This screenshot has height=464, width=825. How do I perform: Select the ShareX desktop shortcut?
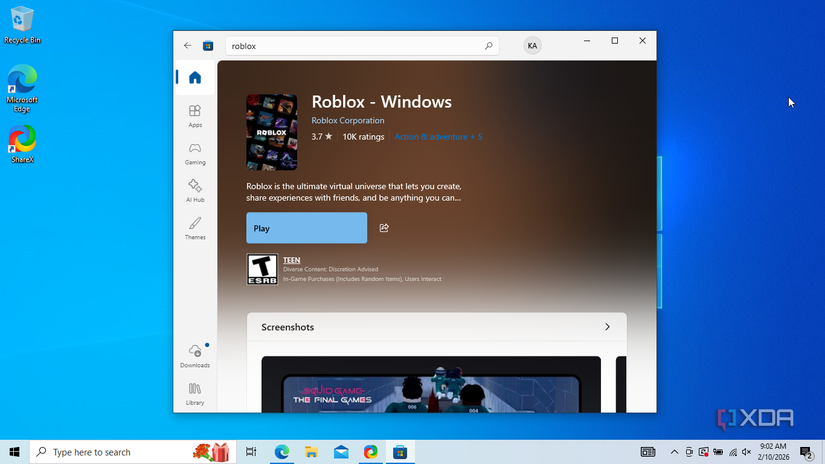point(22,144)
